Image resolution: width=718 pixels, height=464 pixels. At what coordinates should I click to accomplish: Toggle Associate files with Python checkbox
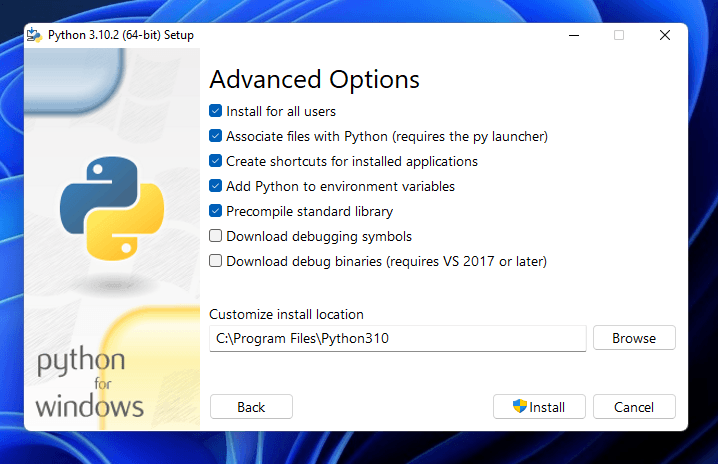click(216, 136)
